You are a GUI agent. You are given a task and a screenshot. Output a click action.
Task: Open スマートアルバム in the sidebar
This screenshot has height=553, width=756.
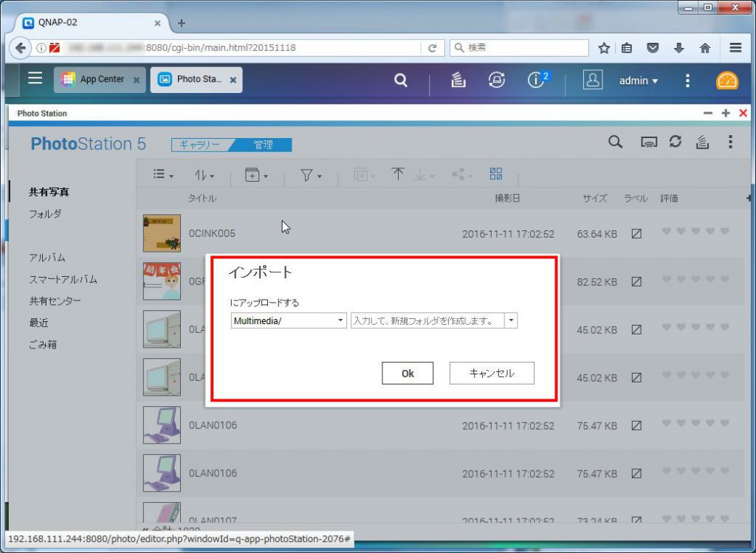tap(63, 279)
